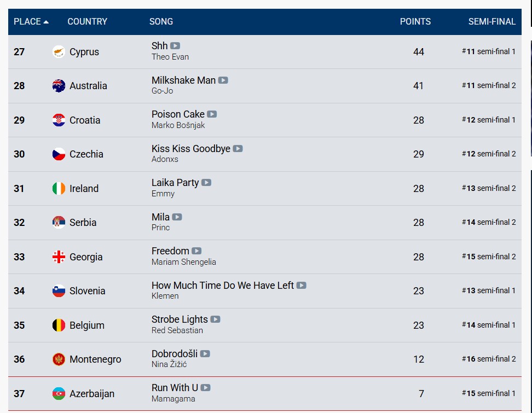Click the Song column header
The height and width of the screenshot is (413, 532).
(x=161, y=22)
